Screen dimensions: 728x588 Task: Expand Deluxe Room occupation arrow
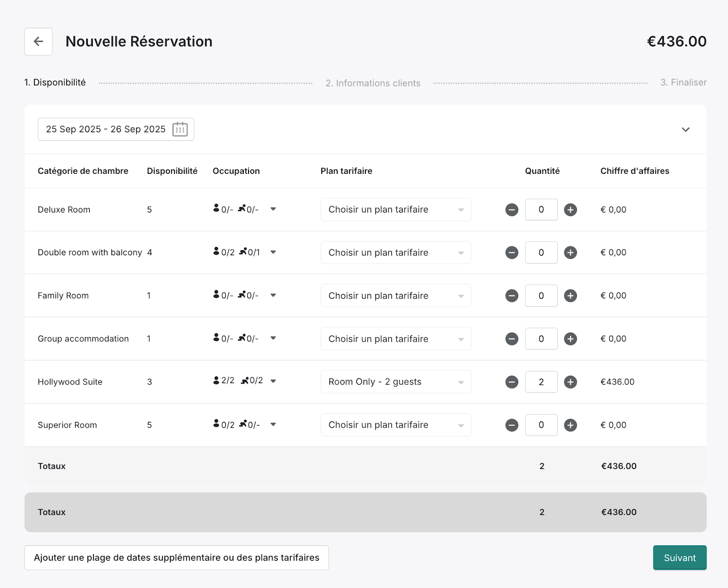point(273,209)
